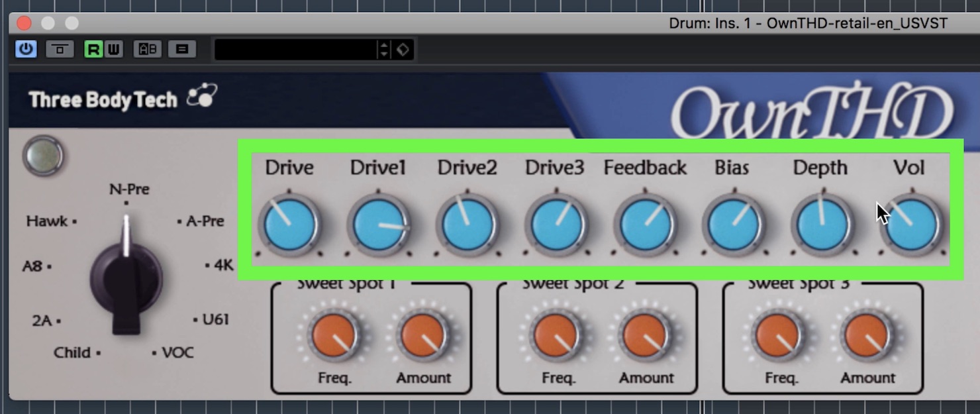Select the Child model position
The height and width of the screenshot is (414, 980).
[x=72, y=352]
